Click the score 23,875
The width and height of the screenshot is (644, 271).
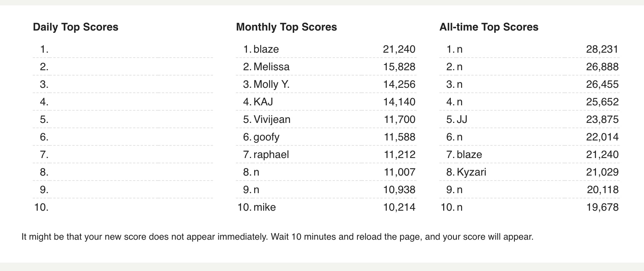(x=602, y=119)
